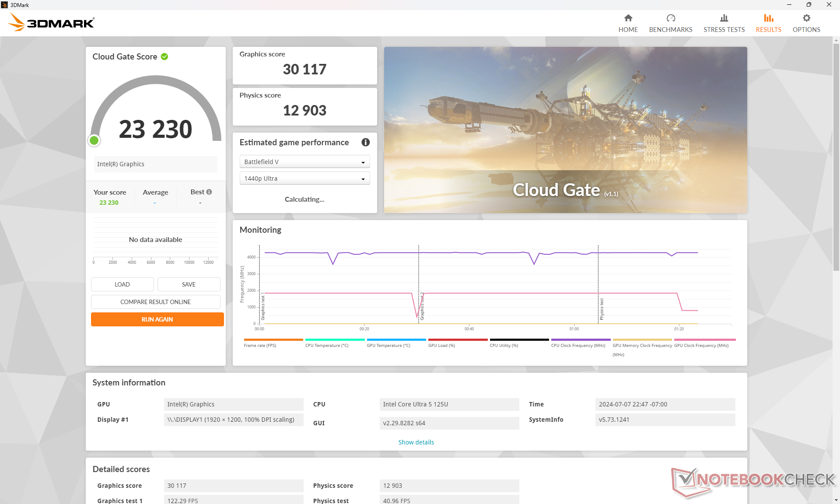Open the Benchmarks gauge icon
This screenshot has width=840, height=504.
(670, 18)
